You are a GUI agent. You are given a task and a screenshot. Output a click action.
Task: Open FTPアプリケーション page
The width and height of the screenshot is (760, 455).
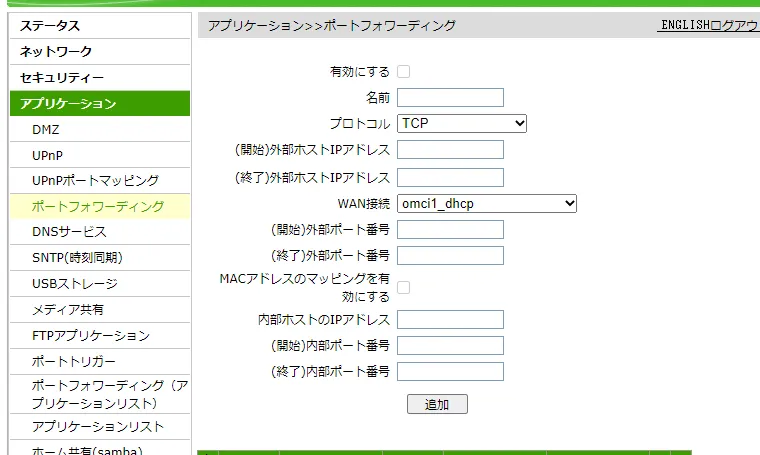(x=91, y=336)
